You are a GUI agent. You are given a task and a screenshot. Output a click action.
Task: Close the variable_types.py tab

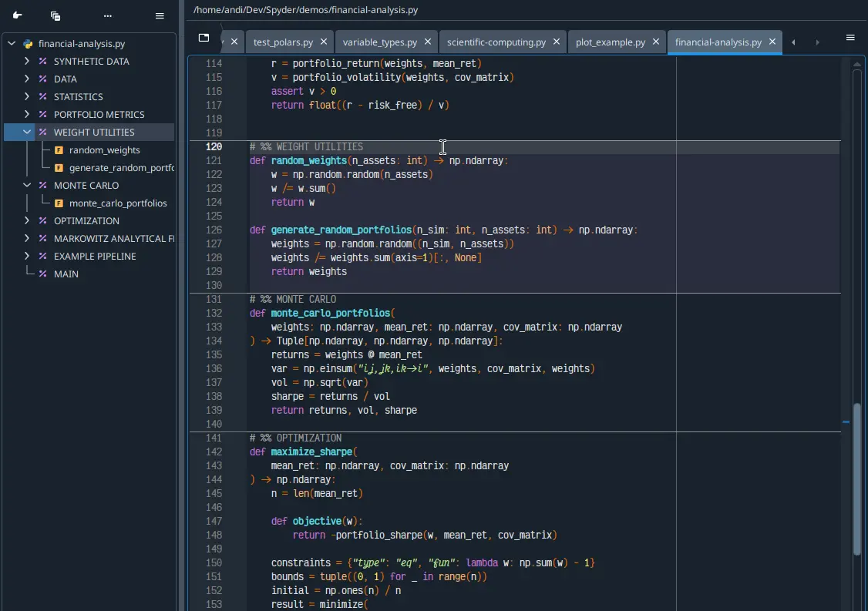[428, 42]
